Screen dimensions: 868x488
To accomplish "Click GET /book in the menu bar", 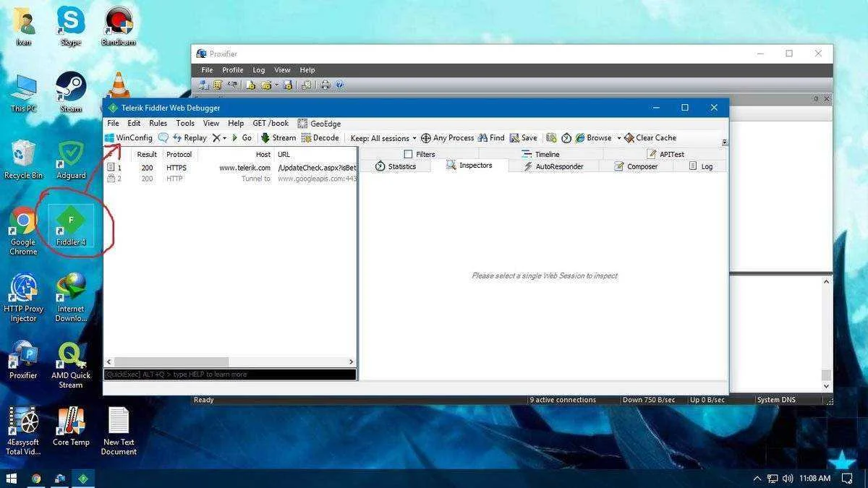I will tap(271, 124).
